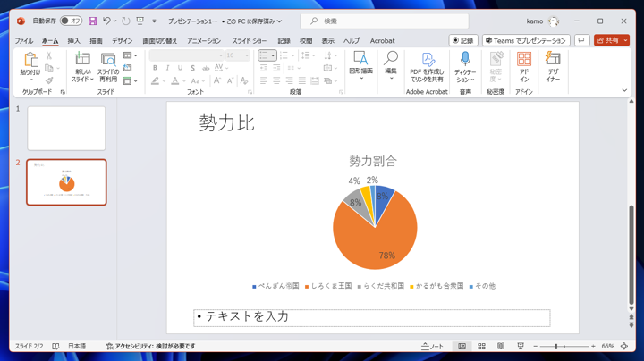Click zoom out minus button
The width and height of the screenshot is (644, 361).
pyautogui.click(x=535, y=346)
